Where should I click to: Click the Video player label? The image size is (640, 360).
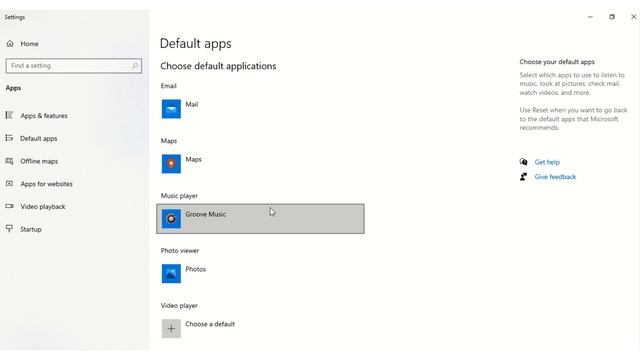[x=179, y=306]
